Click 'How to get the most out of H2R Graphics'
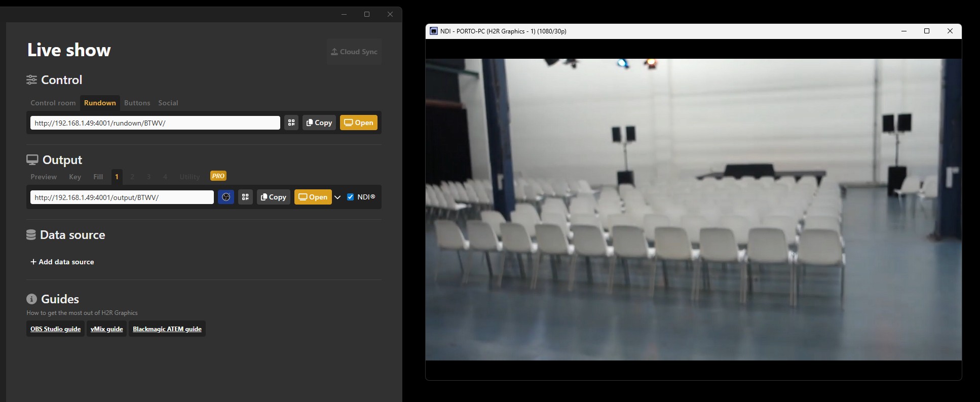980x402 pixels. point(82,313)
